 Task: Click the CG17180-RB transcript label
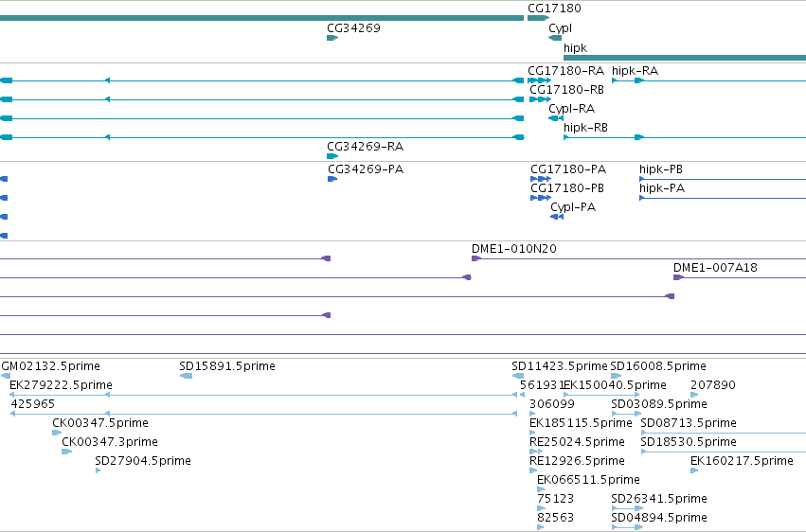click(x=567, y=90)
